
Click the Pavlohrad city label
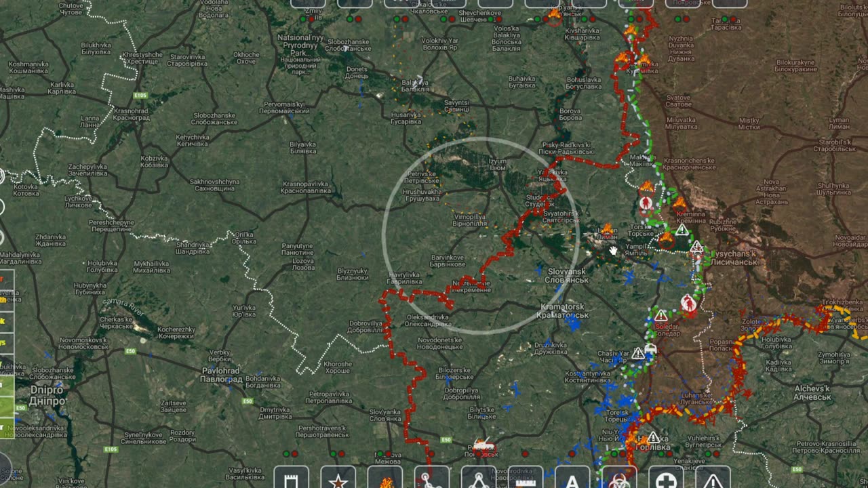pos(222,375)
